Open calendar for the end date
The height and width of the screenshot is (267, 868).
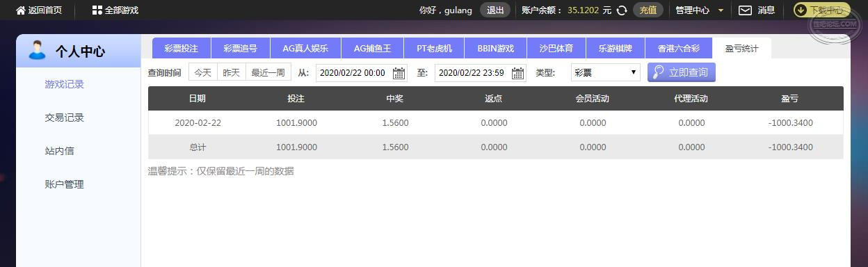click(x=517, y=73)
